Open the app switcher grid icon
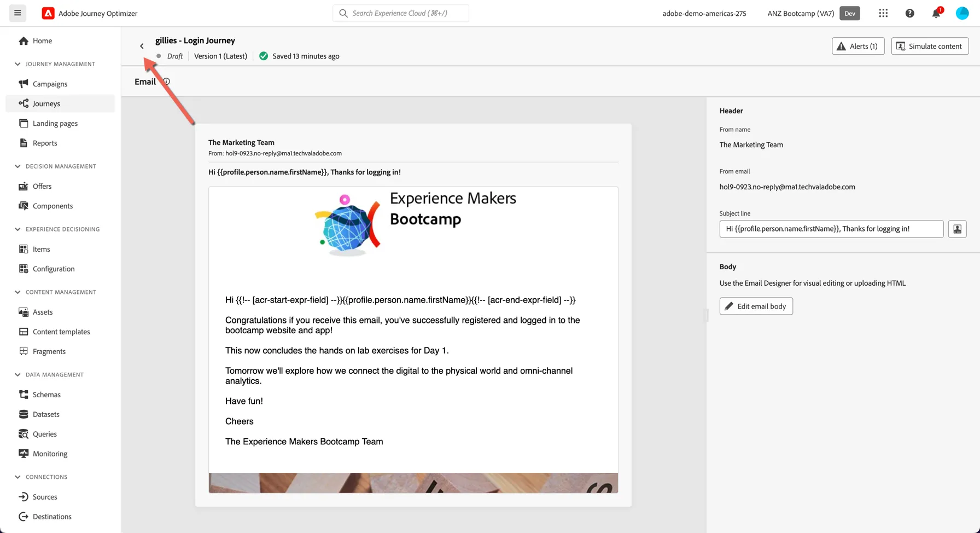This screenshot has height=533, width=980. click(883, 13)
